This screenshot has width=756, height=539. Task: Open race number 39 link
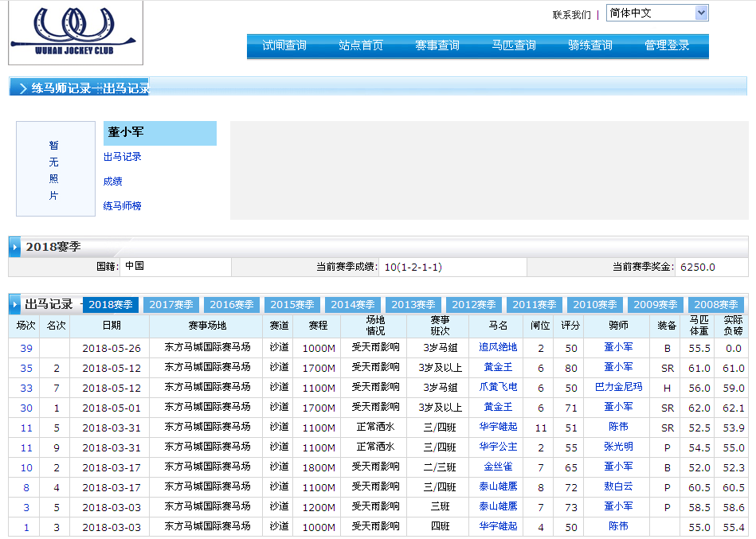(26, 348)
